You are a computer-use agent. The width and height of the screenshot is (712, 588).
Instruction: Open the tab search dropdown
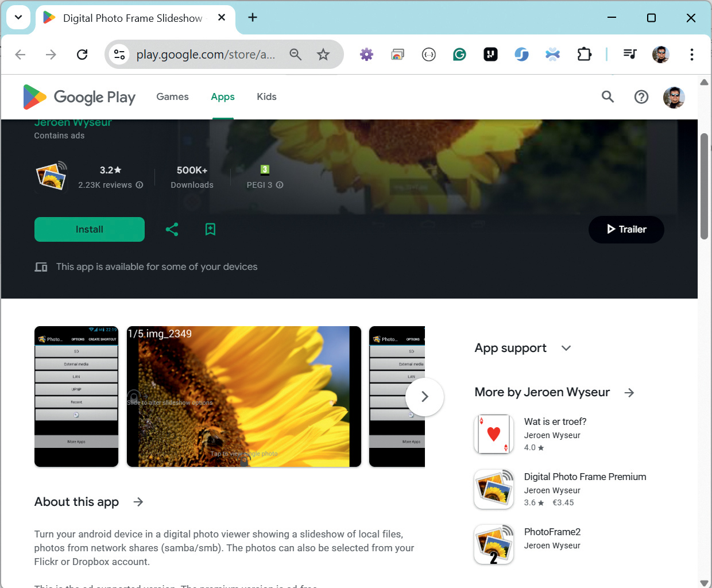[x=18, y=17]
